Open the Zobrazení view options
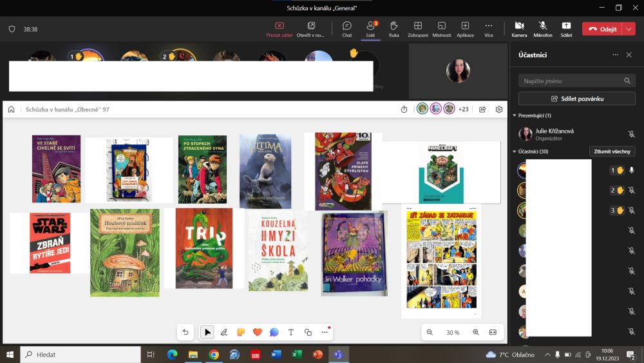This screenshot has width=644, height=363. (418, 29)
